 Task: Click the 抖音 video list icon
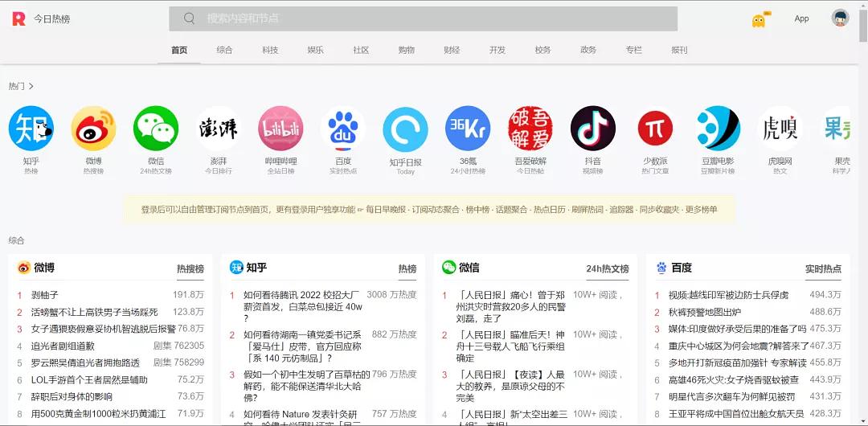pos(593,129)
